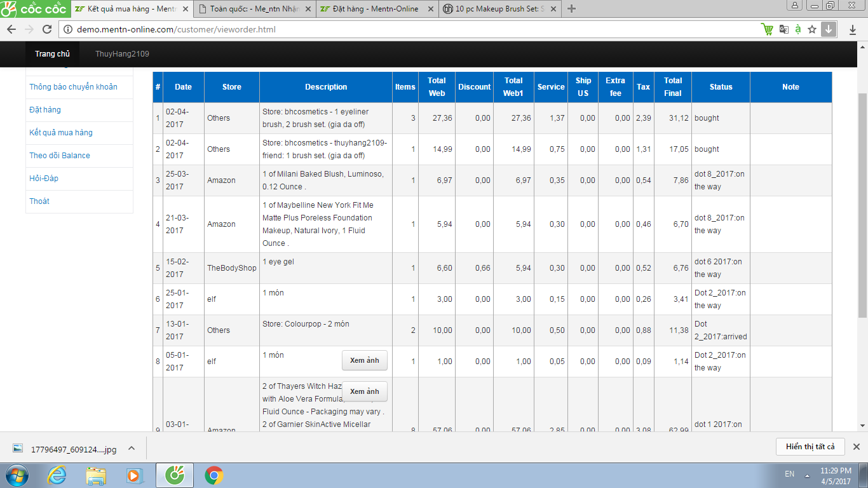Open 'Đặt hàng' sidebar link

(45, 110)
